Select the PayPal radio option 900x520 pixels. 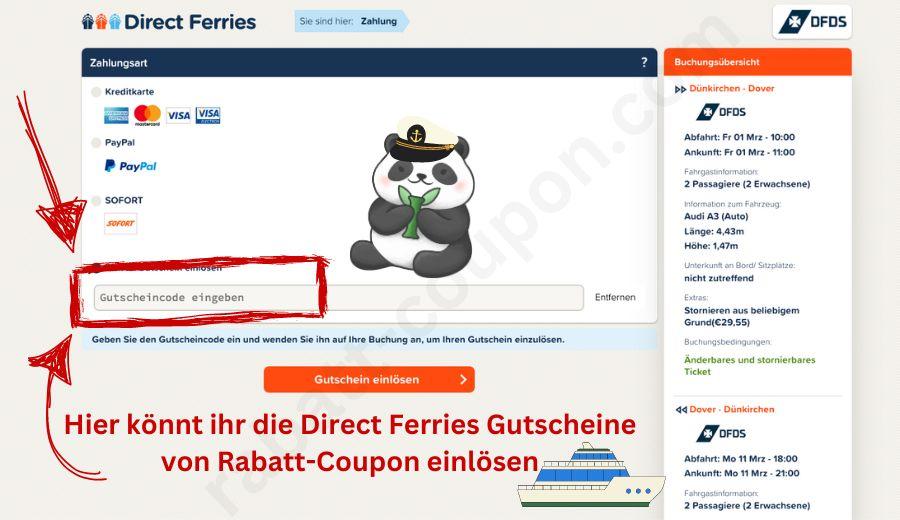(96, 143)
